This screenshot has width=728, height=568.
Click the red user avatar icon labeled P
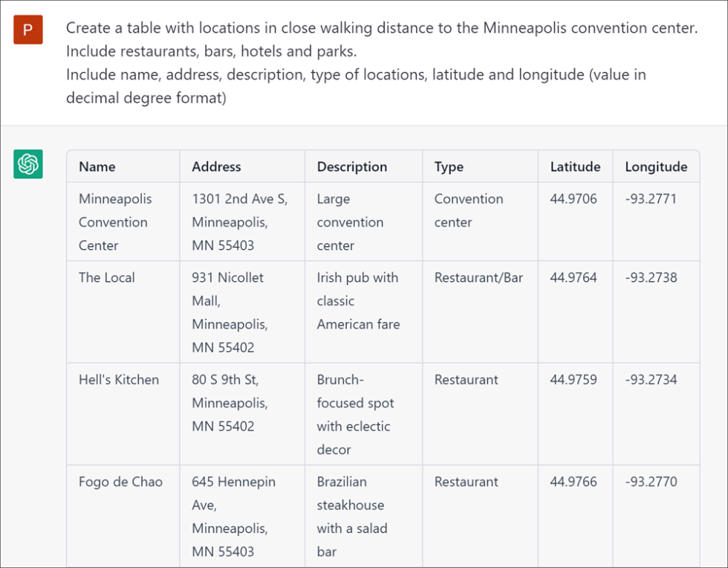pyautogui.click(x=28, y=30)
